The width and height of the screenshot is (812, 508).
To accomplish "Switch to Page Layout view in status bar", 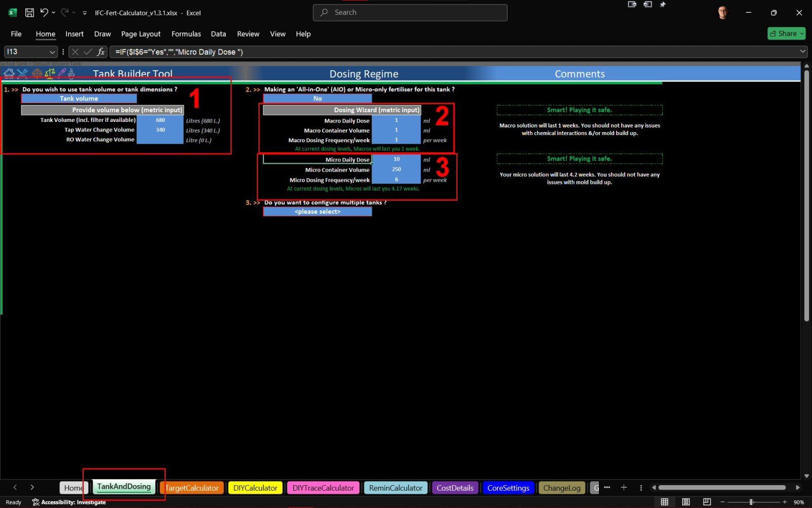I will (686, 502).
